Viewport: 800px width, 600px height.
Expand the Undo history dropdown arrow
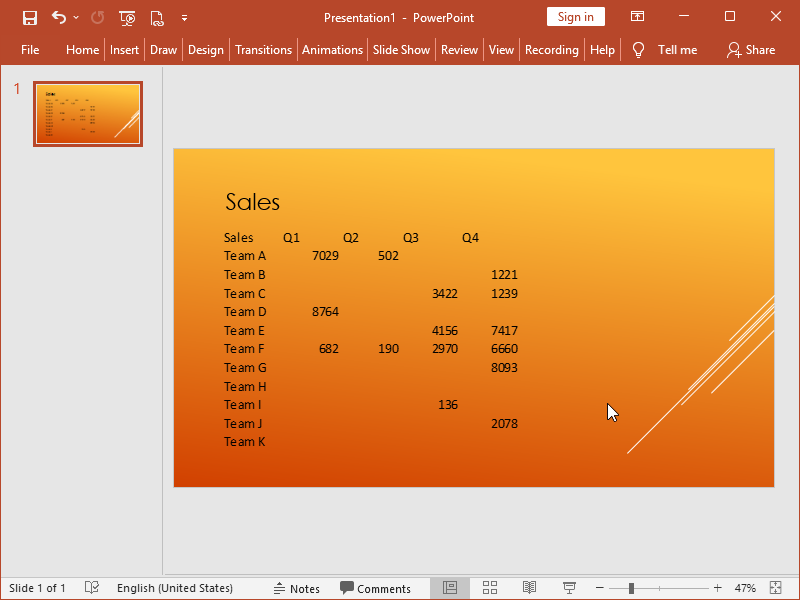pyautogui.click(x=76, y=18)
